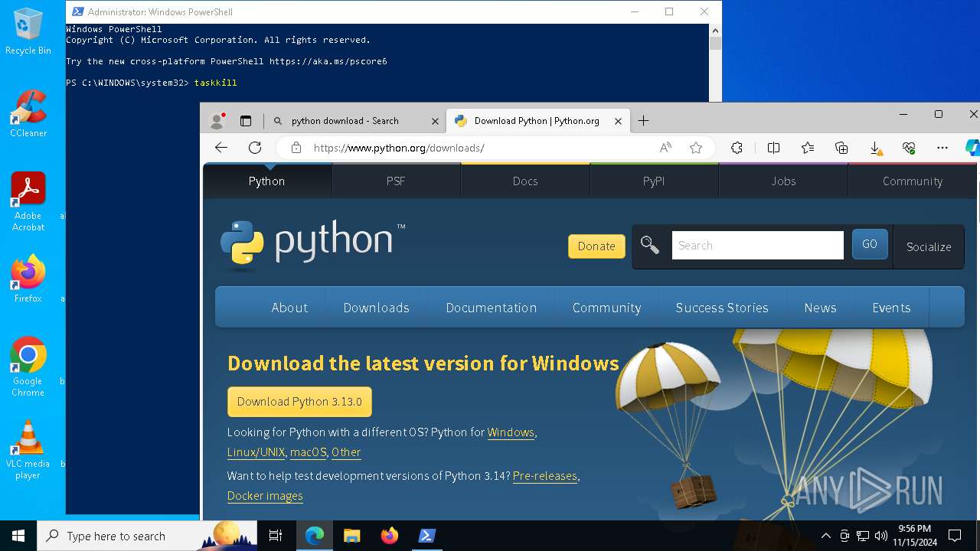
Task: Enable split screen view in Edge
Action: coord(773,148)
